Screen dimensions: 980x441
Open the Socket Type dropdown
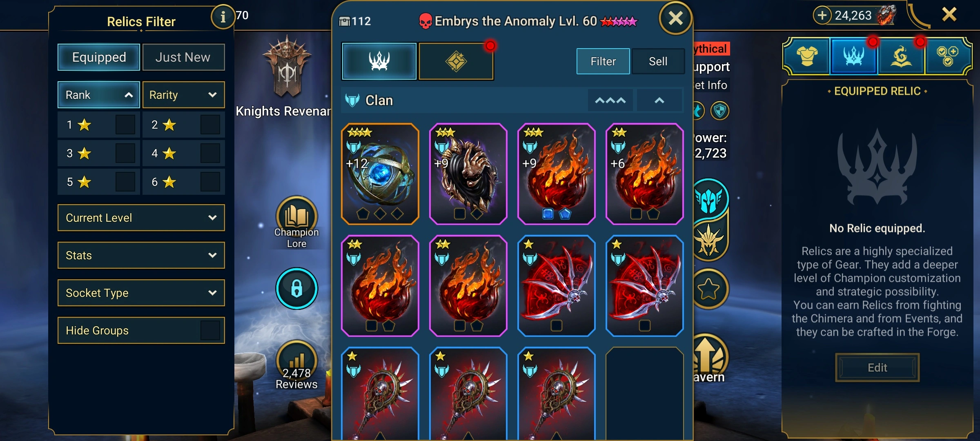coord(141,293)
